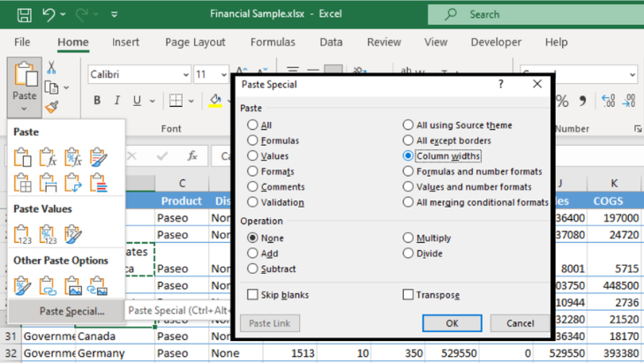
Task: Open the Number Format dropdown
Action: tap(632, 75)
